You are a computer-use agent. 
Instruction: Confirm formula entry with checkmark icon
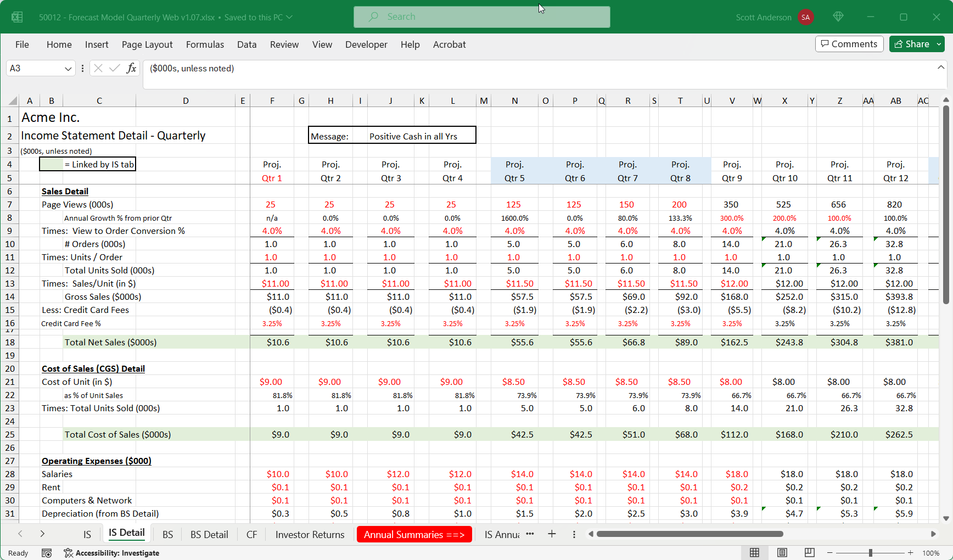click(115, 68)
